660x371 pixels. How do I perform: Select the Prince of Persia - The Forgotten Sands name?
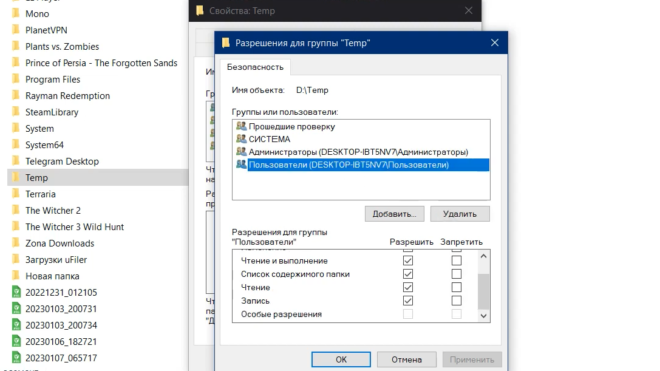point(101,63)
